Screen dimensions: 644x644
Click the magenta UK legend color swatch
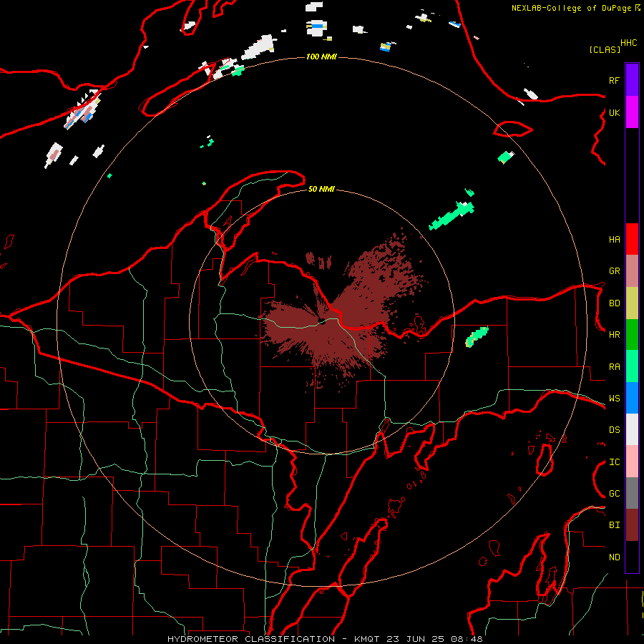pyautogui.click(x=632, y=112)
